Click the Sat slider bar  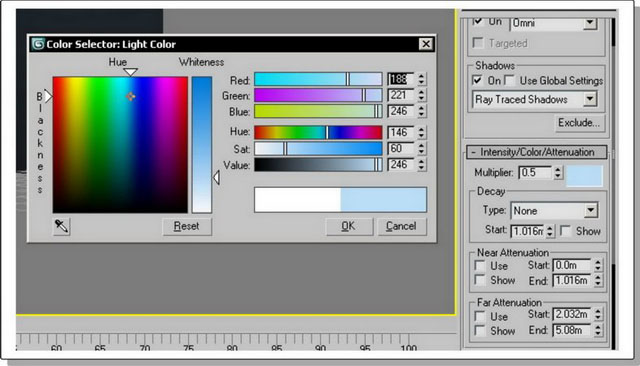click(x=318, y=149)
